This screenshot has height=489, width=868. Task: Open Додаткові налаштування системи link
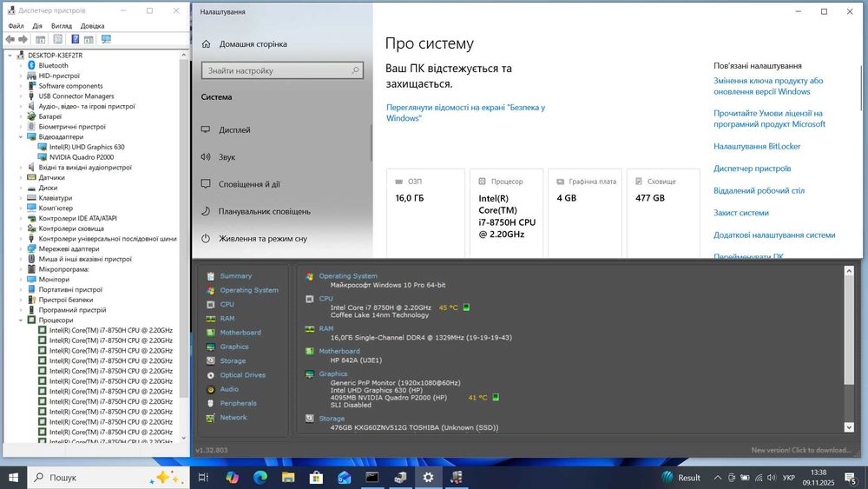774,235
